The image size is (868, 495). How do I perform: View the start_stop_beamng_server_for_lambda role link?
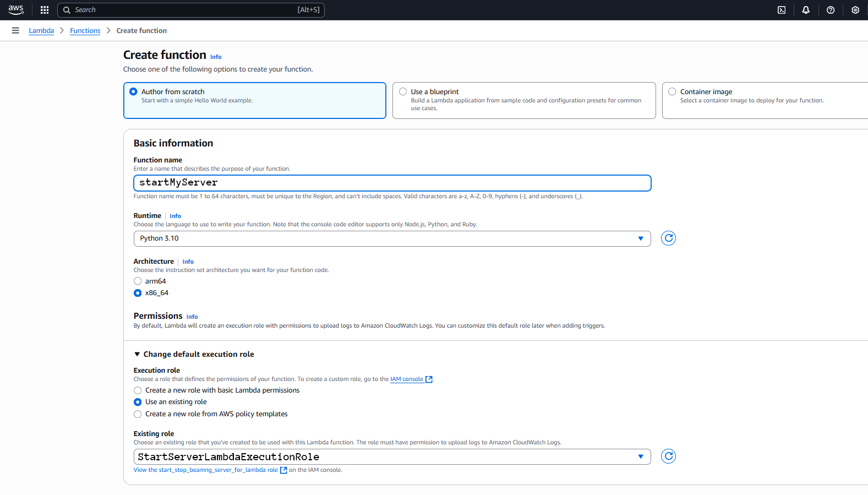pos(205,470)
